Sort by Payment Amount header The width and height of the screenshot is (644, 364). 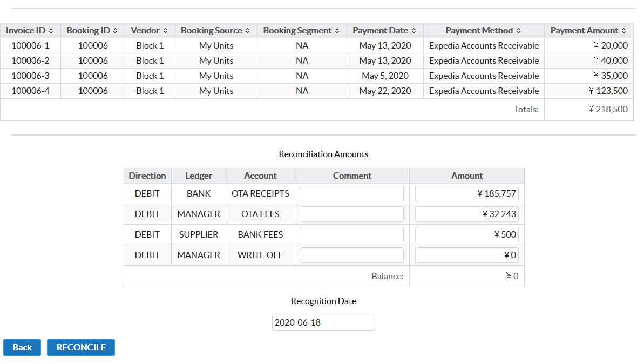[x=588, y=31]
